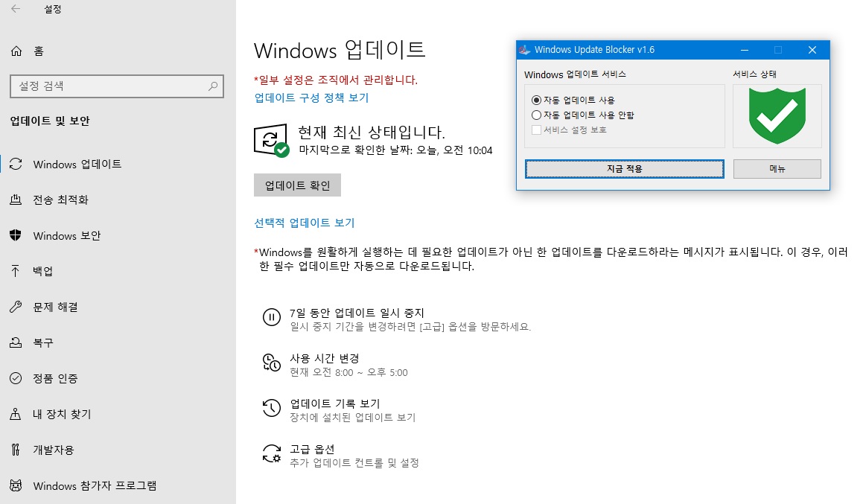Click the 내 장치 찾기 icon
Image resolution: width=866 pixels, height=504 pixels.
(16, 414)
